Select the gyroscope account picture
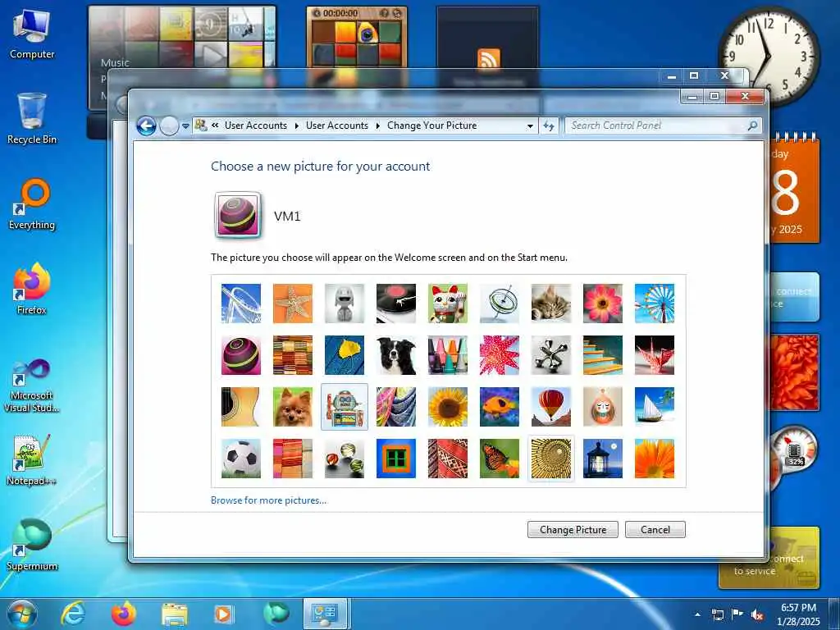The width and height of the screenshot is (840, 630). click(500, 304)
